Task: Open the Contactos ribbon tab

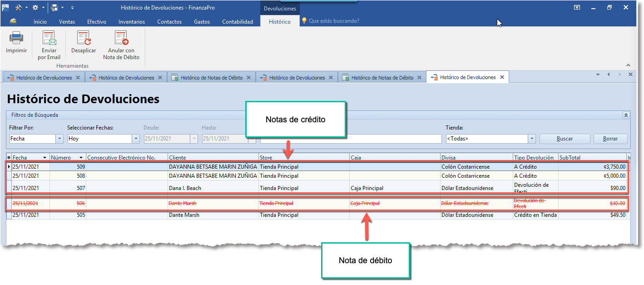Action: [x=169, y=21]
